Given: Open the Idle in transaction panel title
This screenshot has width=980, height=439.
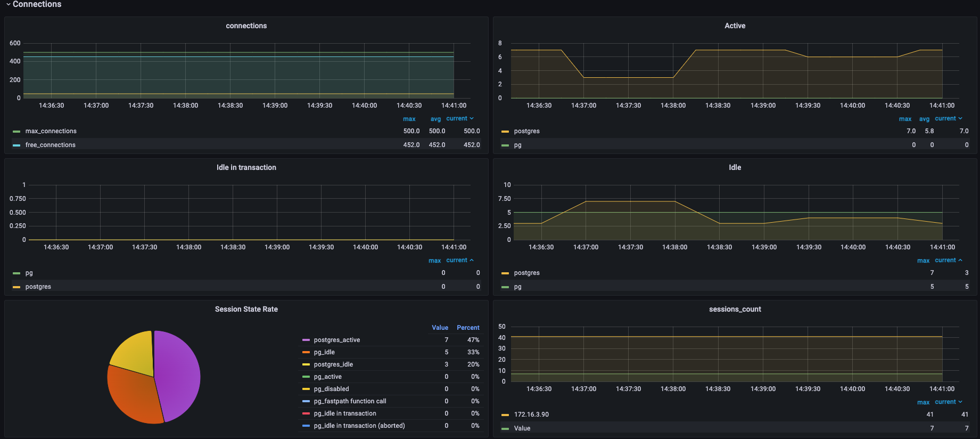Looking at the screenshot, I should [246, 167].
